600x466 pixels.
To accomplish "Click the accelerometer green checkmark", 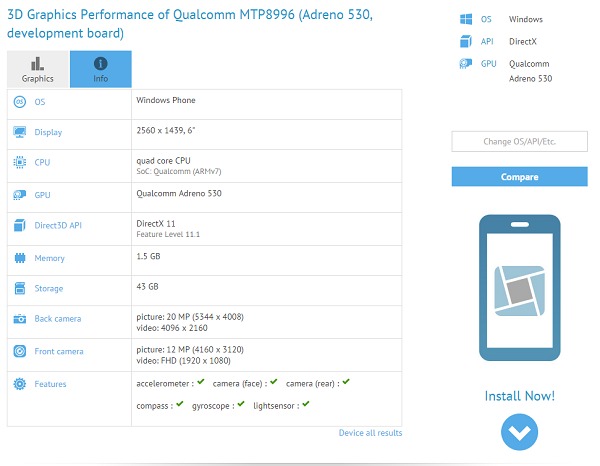I will coord(201,382).
